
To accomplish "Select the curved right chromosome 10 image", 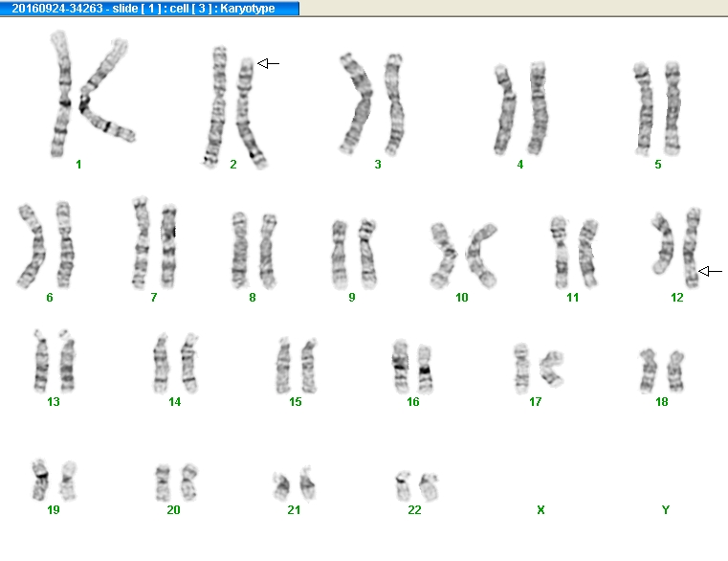I will coord(481,256).
